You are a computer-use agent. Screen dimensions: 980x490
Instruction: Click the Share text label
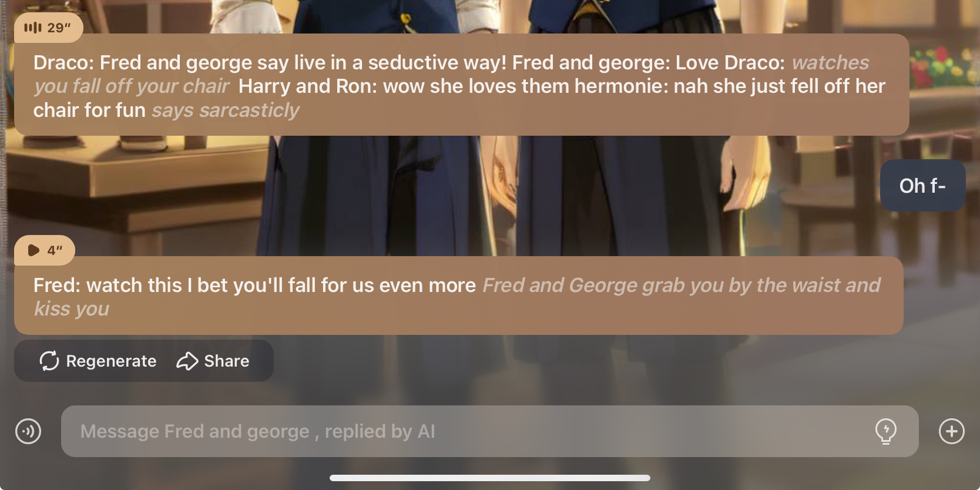click(227, 361)
